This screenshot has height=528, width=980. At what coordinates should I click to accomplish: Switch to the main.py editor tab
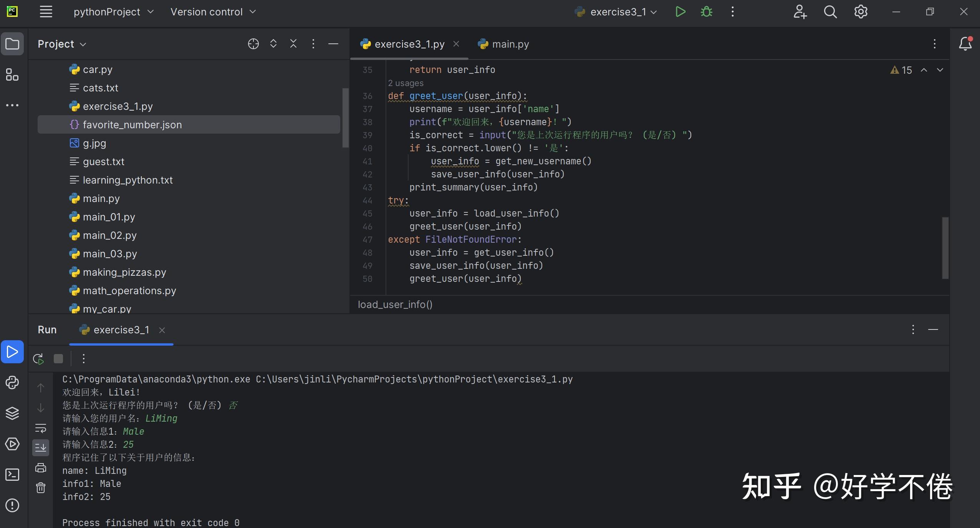[510, 44]
